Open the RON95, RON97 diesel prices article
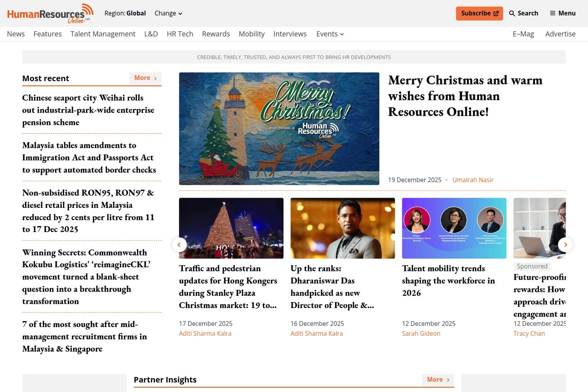Screen dimensions: 588x392 point(88,211)
